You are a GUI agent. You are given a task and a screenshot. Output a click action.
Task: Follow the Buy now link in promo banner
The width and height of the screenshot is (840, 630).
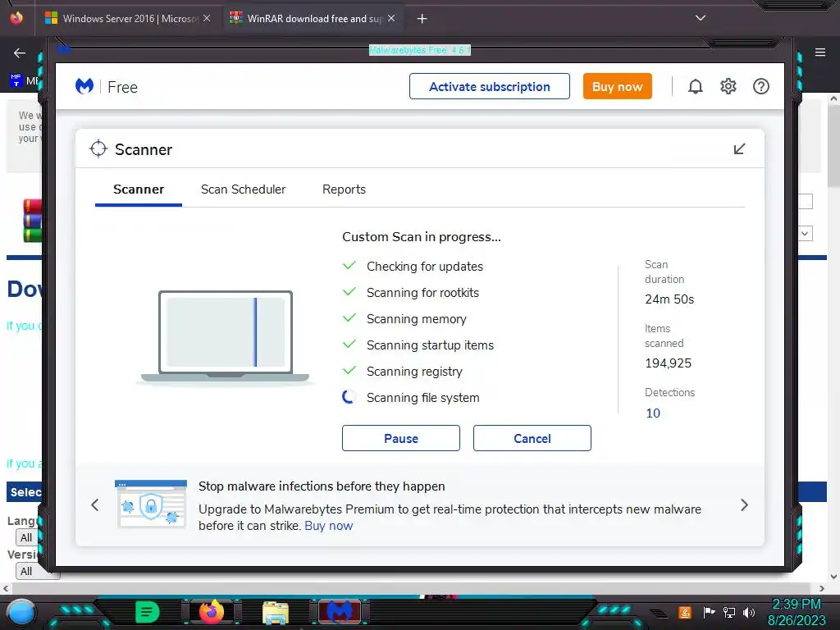tap(328, 526)
